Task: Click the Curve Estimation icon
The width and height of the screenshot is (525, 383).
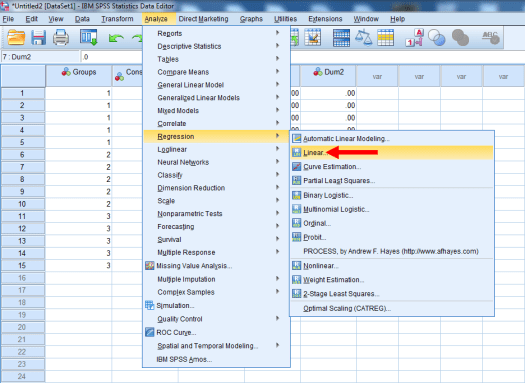Action: (296, 166)
